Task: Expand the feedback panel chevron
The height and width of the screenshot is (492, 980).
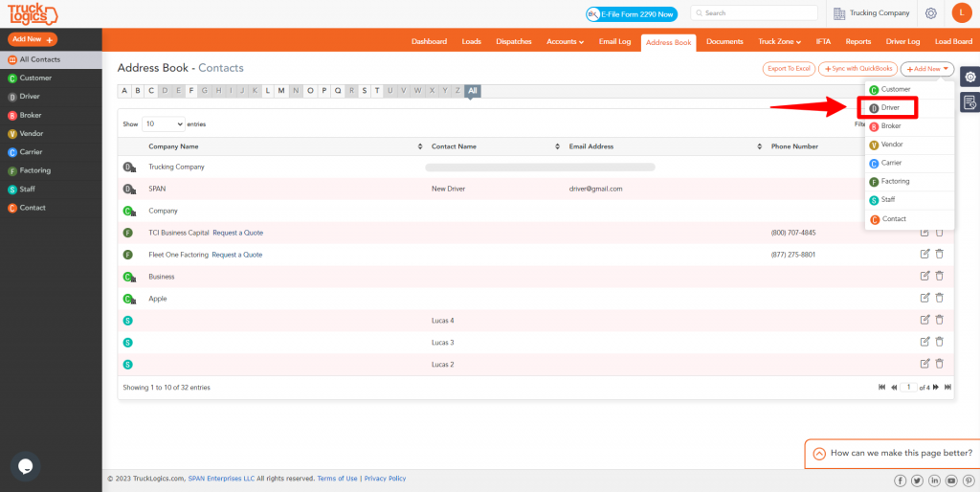Action: (819, 454)
